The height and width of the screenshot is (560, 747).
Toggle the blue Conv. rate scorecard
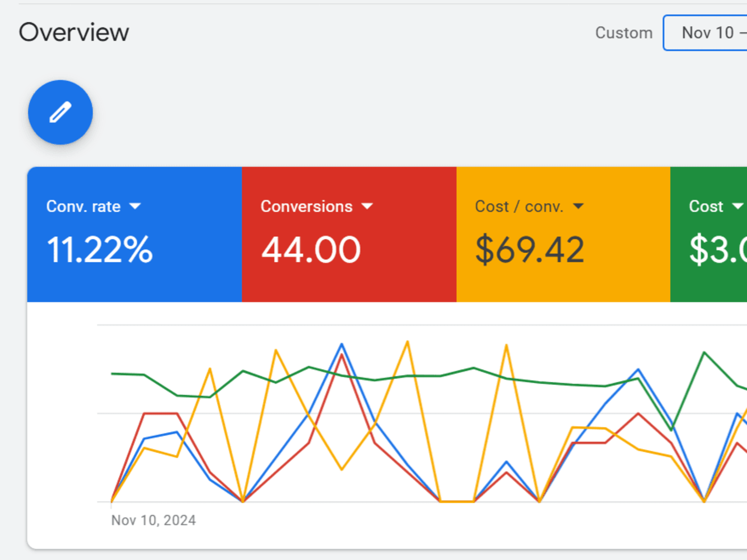click(x=134, y=234)
